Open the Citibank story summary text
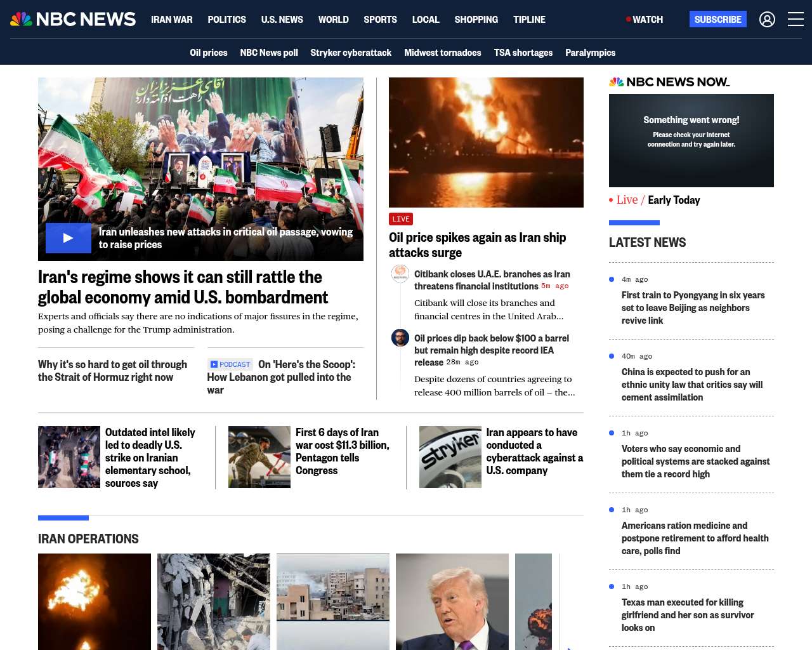812x650 pixels. pos(489,310)
